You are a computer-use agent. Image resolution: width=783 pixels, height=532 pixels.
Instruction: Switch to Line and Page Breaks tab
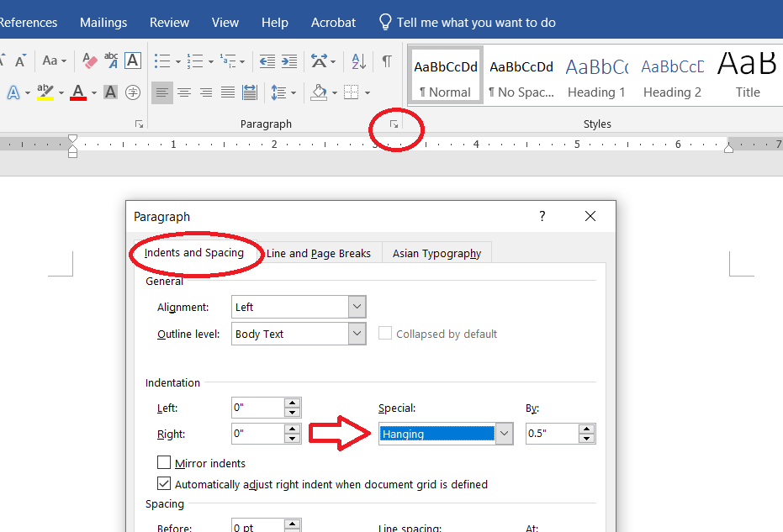click(318, 253)
